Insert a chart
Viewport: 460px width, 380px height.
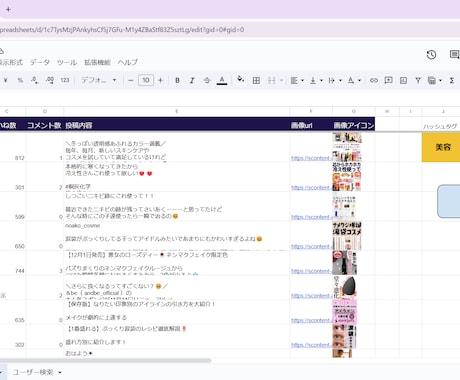click(403, 80)
